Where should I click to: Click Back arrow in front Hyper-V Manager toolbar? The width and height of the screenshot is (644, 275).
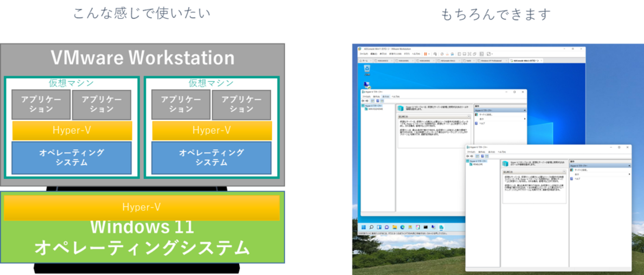coord(468,156)
